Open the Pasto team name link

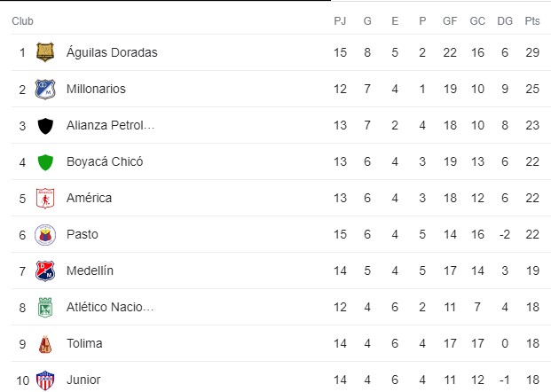click(83, 234)
